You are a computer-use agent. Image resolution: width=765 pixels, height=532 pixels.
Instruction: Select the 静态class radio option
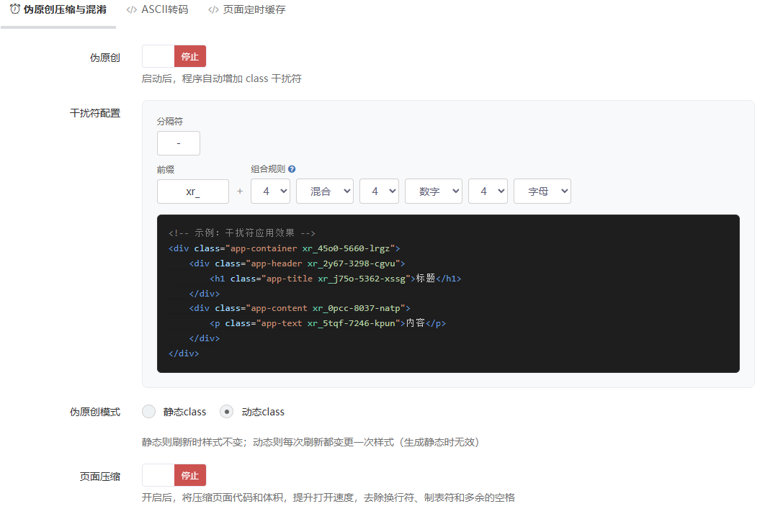click(149, 412)
